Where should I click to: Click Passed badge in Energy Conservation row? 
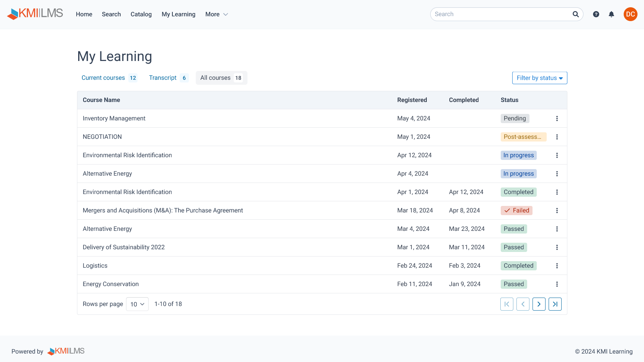(514, 284)
